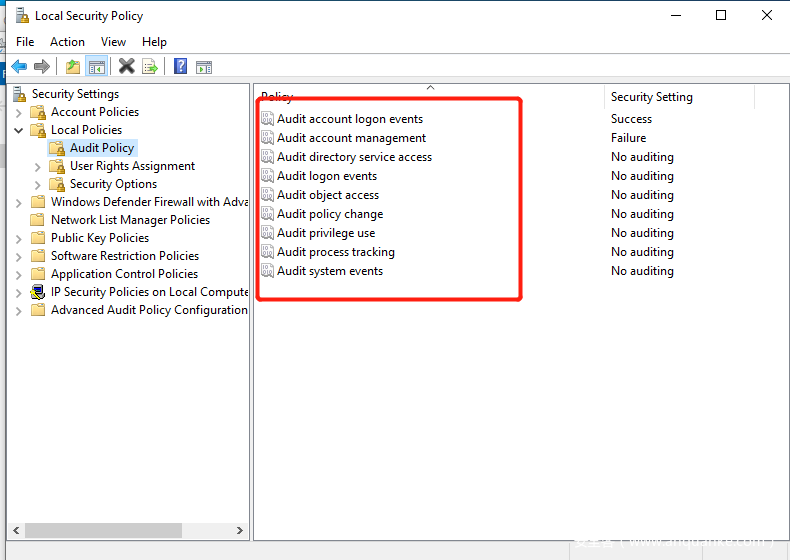Image resolution: width=790 pixels, height=560 pixels.
Task: Expand Security Options chevron
Action: [x=37, y=185]
